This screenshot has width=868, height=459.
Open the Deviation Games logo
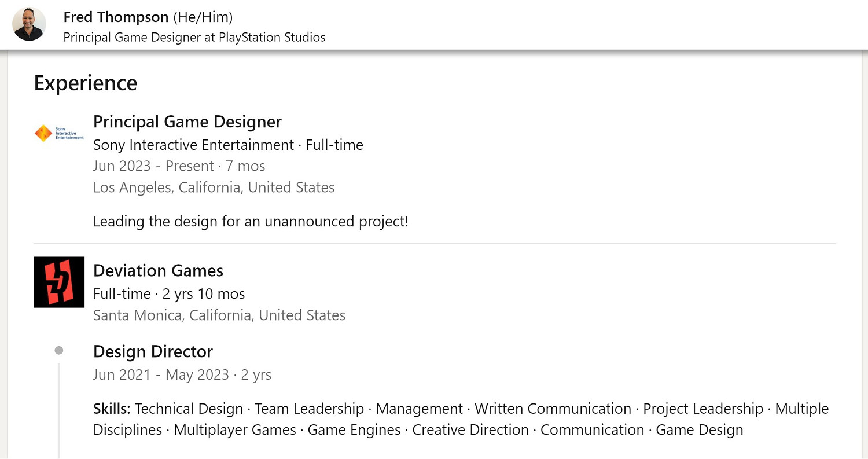point(59,282)
